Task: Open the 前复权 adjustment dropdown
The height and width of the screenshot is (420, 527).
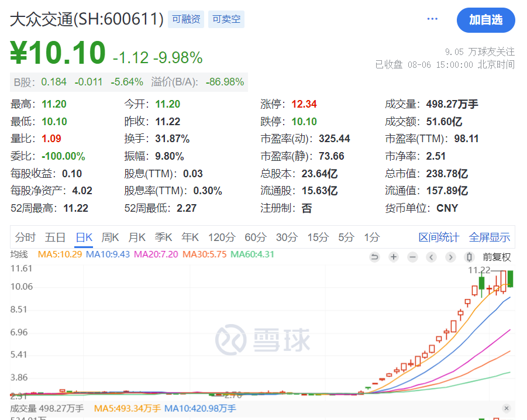Action: [497, 257]
